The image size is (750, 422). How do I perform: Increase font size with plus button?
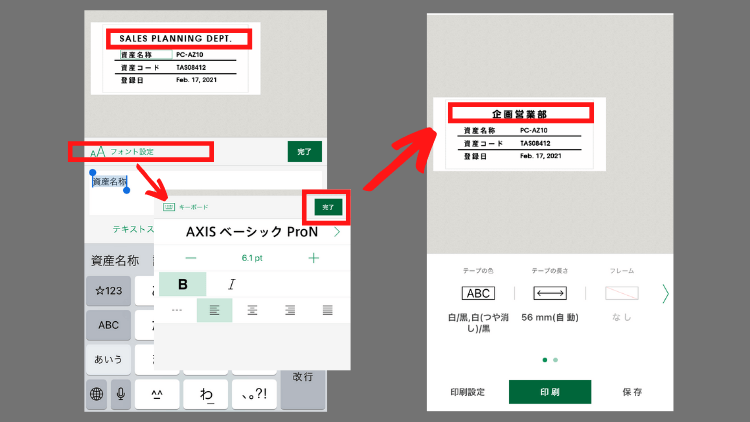coord(313,258)
